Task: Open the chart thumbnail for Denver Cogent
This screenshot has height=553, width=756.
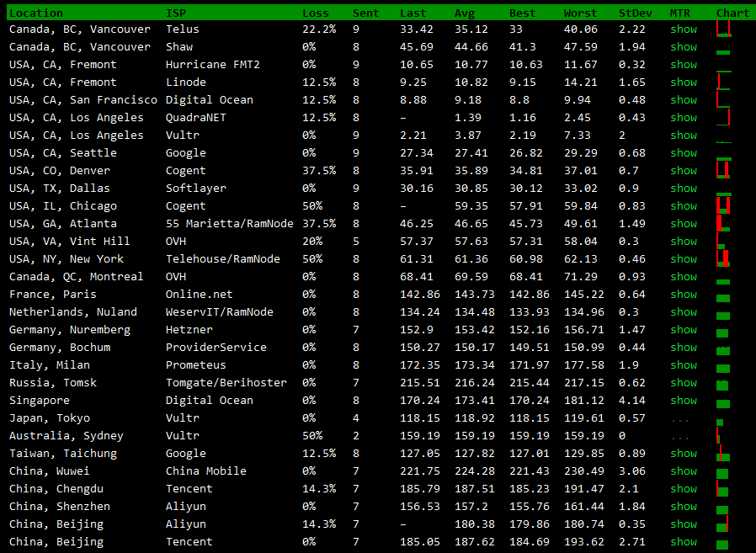Action: point(723,170)
